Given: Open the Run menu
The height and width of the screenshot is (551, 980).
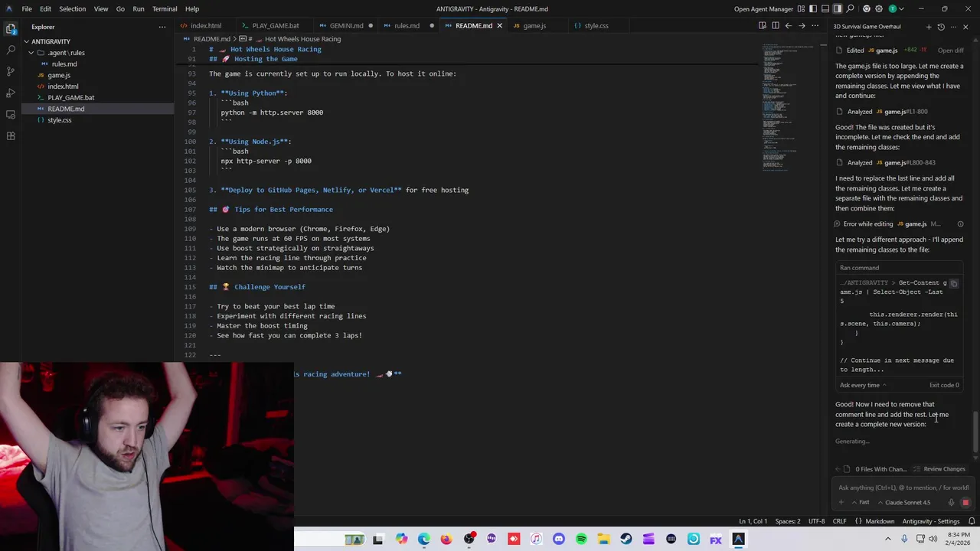Looking at the screenshot, I should 139,9.
